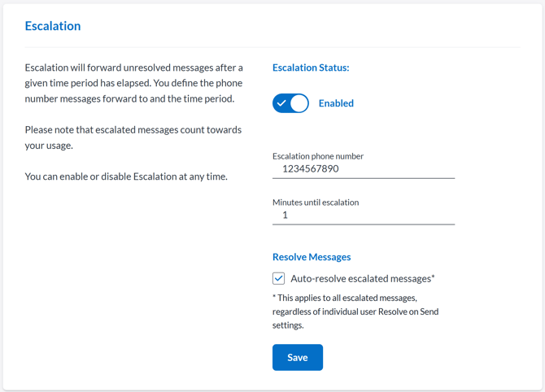Viewport: 545px width, 392px height.
Task: Click the value 1 in the minutes field
Action: pos(285,216)
